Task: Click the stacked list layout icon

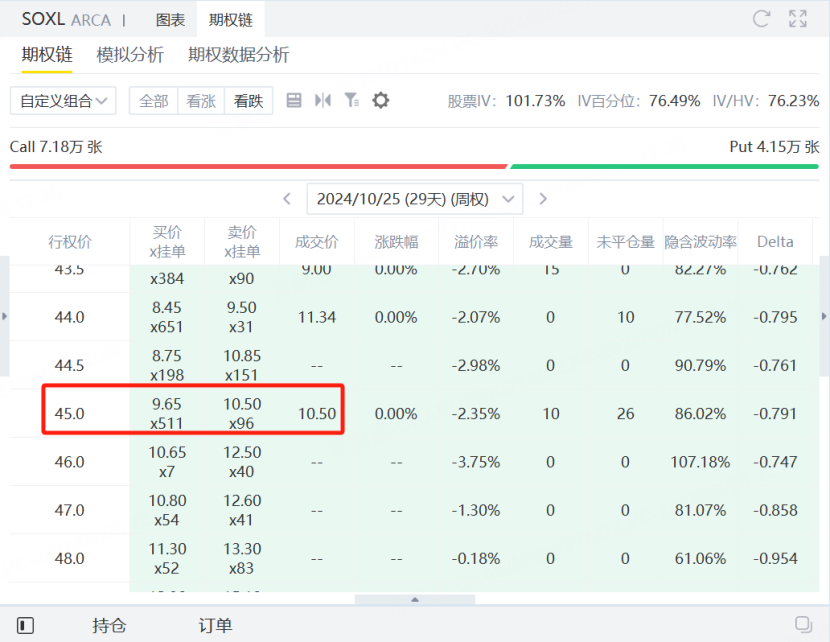Action: tap(294, 100)
